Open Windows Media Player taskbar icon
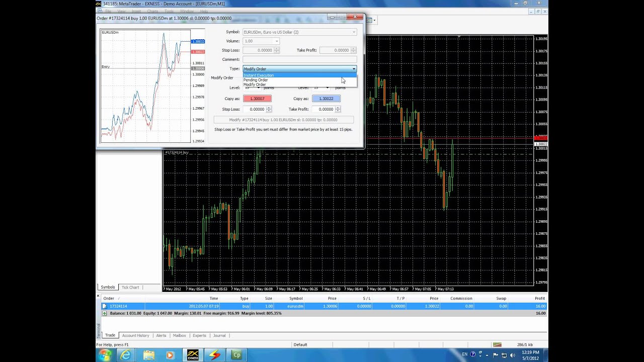 (x=170, y=355)
